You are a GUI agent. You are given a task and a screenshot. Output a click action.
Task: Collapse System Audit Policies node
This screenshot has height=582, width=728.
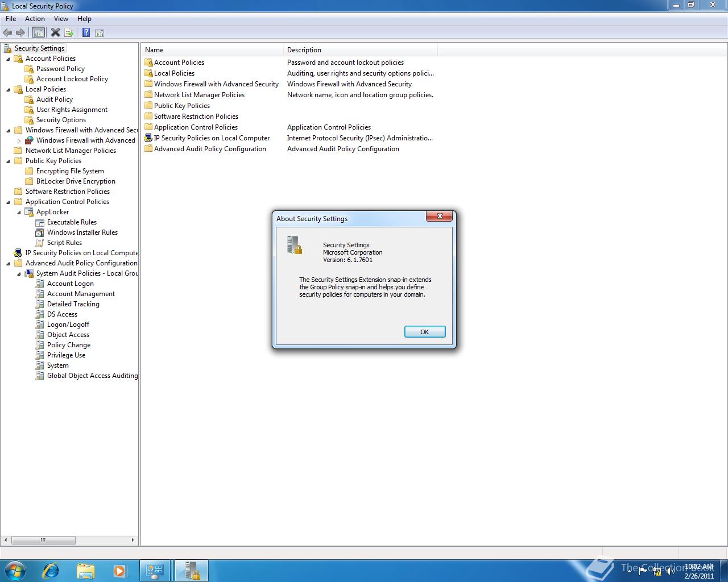pyautogui.click(x=19, y=273)
